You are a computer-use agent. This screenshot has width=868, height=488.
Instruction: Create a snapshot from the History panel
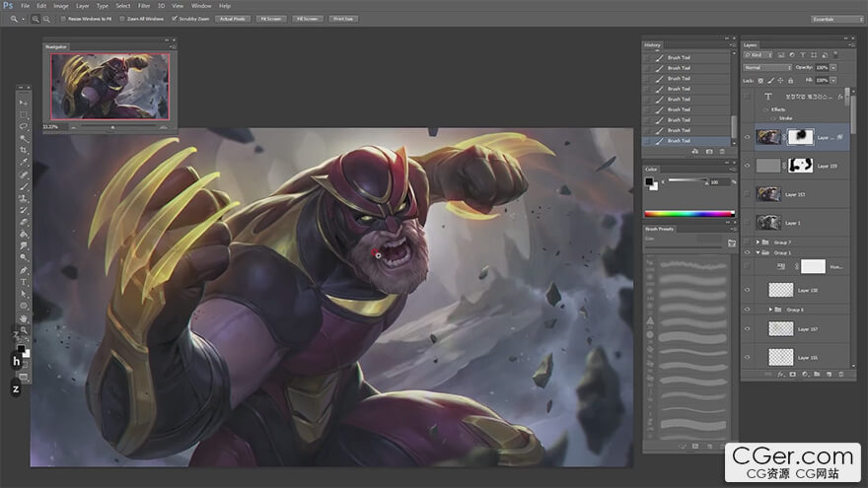click(x=709, y=151)
